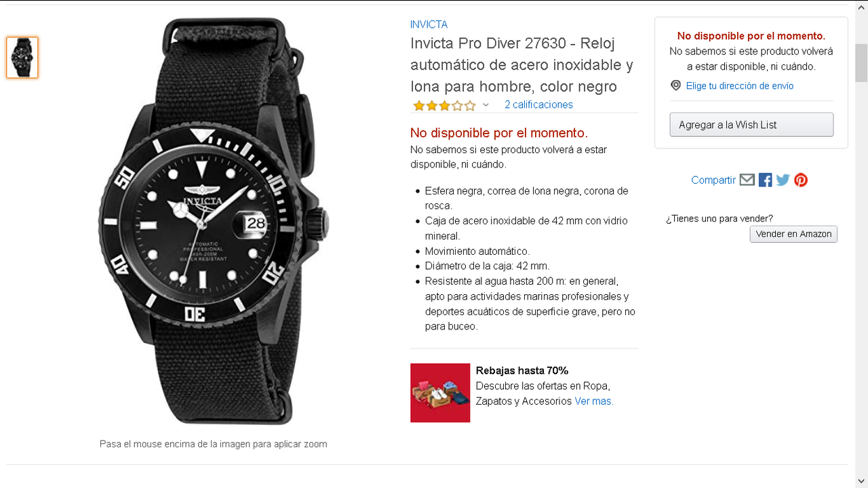Click the Vender en Amazon button
This screenshot has height=488, width=868.
click(x=793, y=234)
